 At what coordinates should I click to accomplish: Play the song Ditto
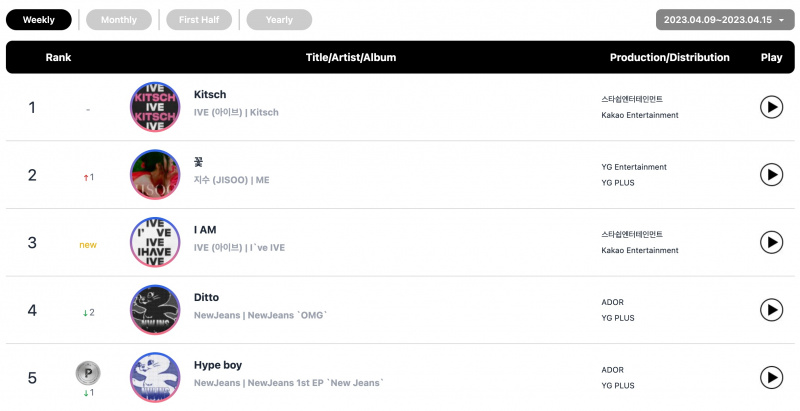click(771, 310)
